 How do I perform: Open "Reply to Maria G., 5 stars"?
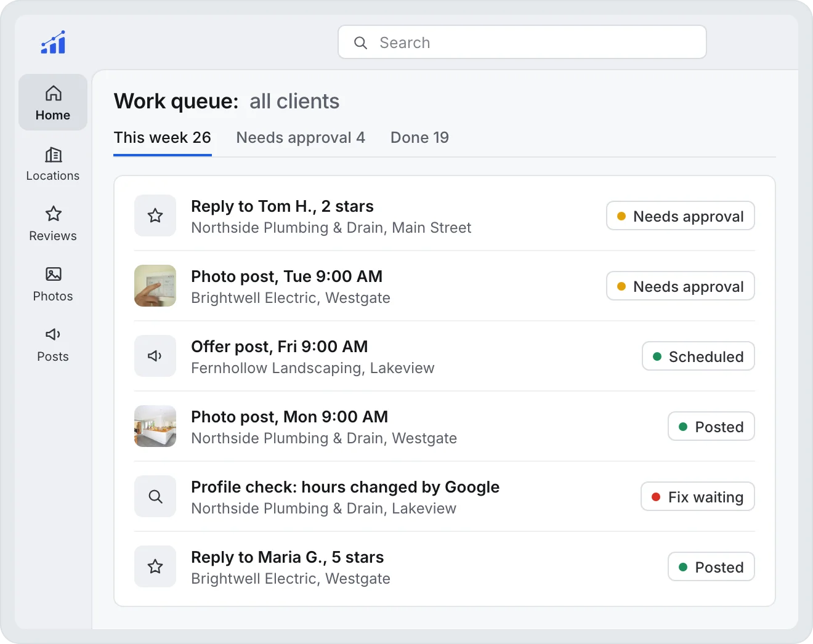click(288, 557)
